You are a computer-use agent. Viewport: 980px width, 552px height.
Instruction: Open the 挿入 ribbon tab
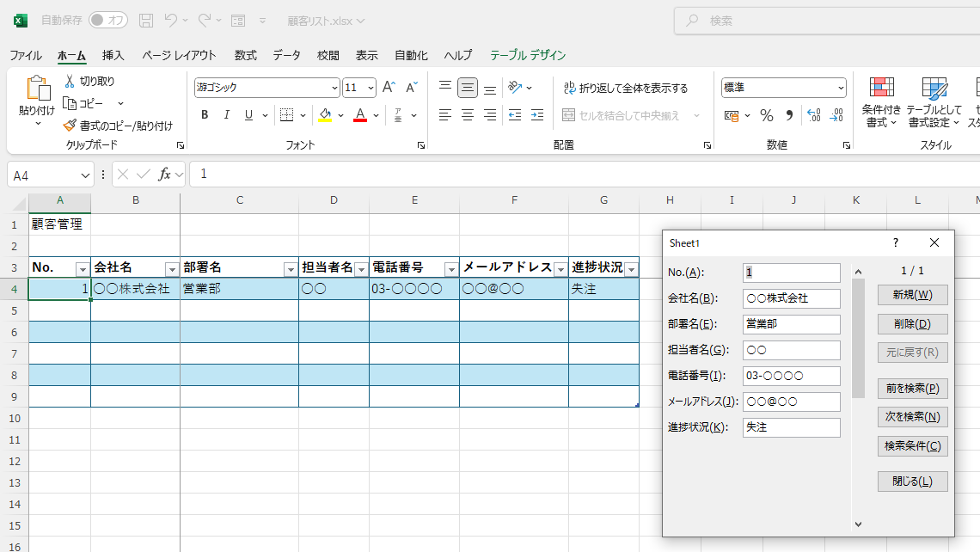[113, 55]
